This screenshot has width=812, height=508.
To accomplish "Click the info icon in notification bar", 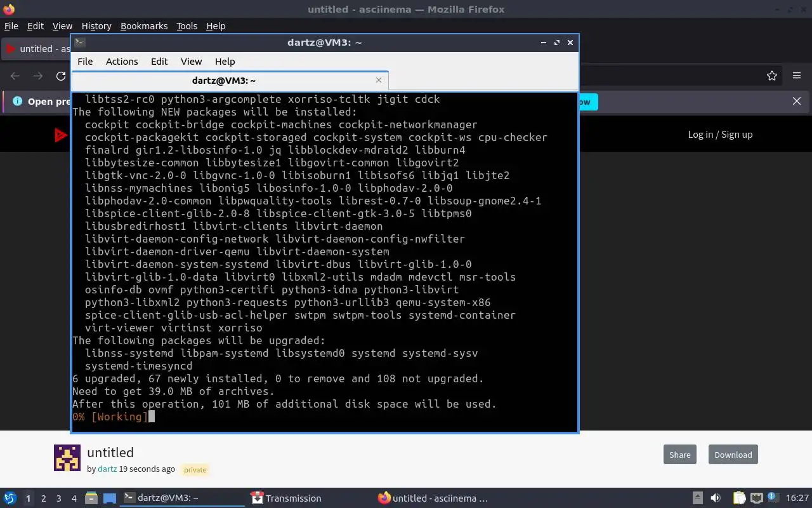I will coord(17,101).
